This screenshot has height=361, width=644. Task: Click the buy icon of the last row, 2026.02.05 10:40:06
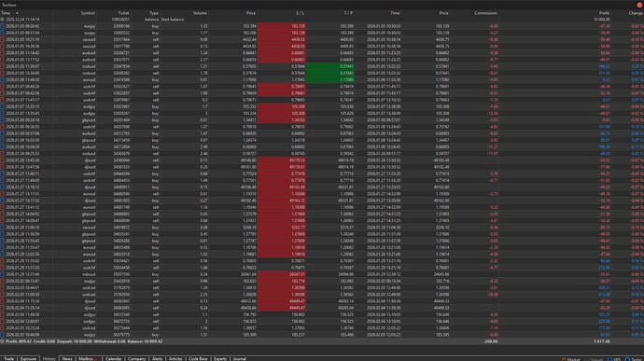point(2,335)
